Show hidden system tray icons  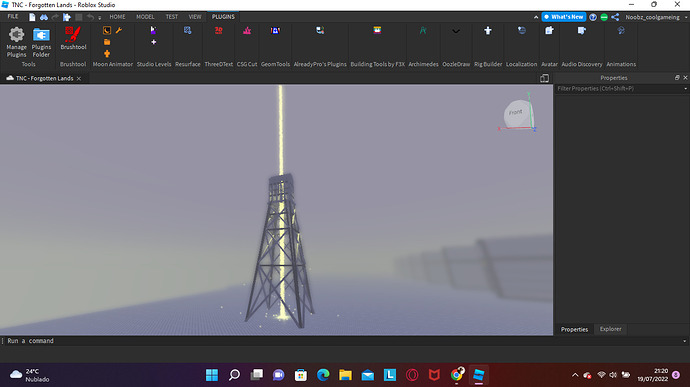[x=575, y=375]
